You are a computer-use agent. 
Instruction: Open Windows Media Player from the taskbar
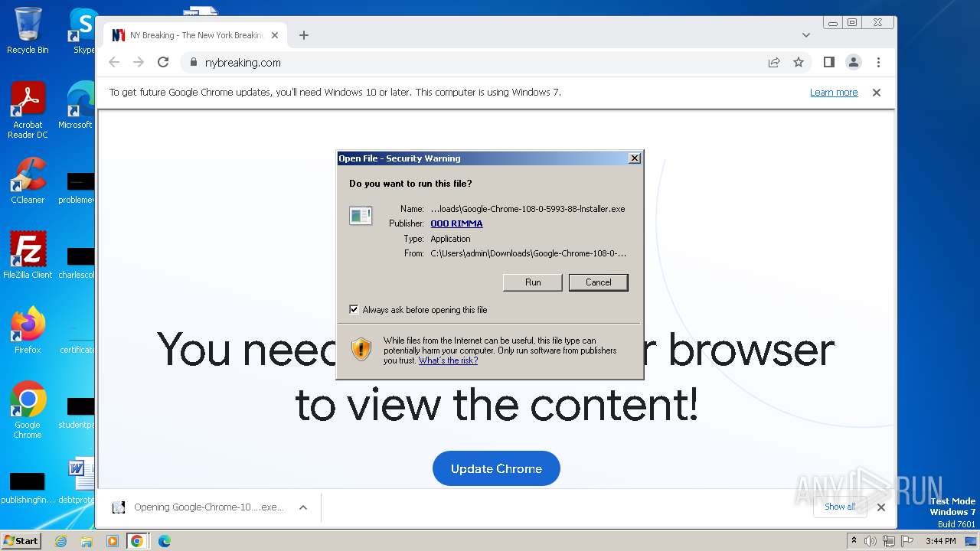tap(113, 541)
